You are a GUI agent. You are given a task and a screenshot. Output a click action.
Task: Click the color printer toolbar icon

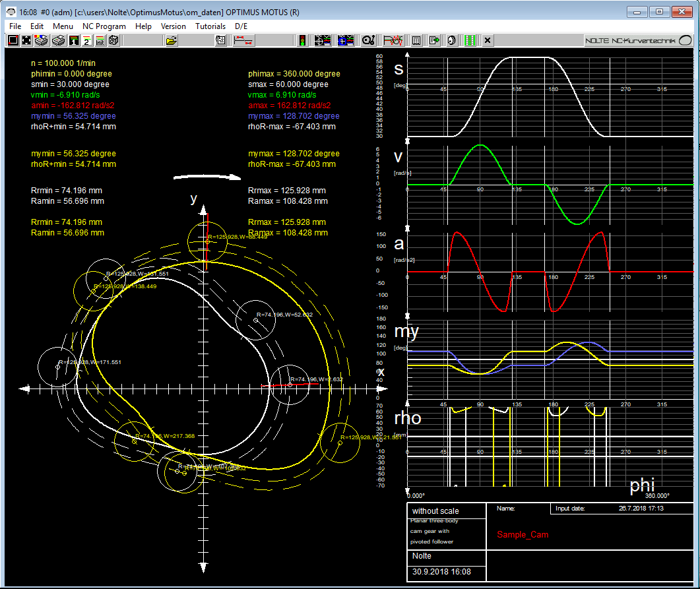40,40
